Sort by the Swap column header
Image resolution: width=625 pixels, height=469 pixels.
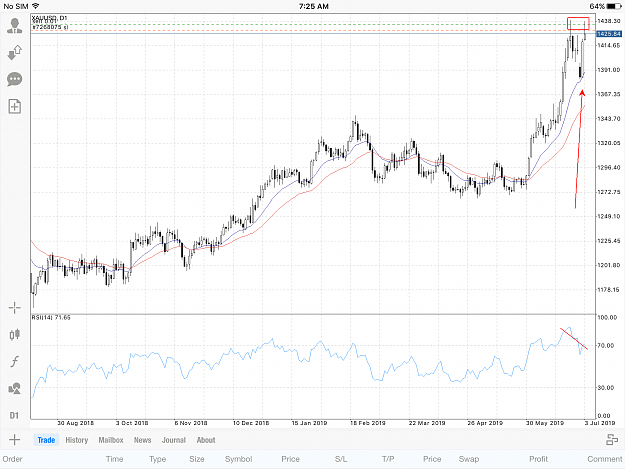[469, 459]
